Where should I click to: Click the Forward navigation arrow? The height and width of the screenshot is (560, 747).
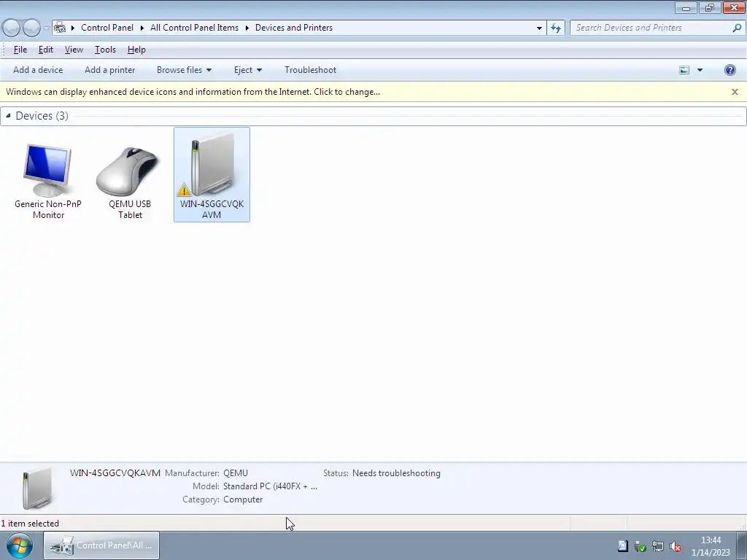[31, 28]
